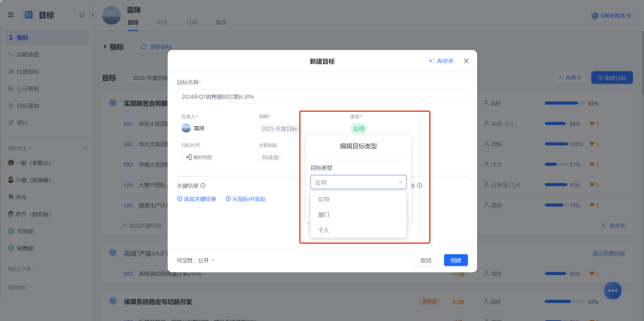The width and height of the screenshot is (644, 321).
Task: Click 添加关键结果 under first goal
Action: click(x=142, y=225)
